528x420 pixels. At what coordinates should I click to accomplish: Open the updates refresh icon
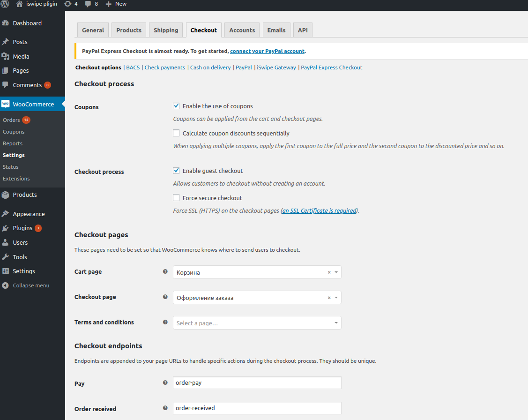67,4
